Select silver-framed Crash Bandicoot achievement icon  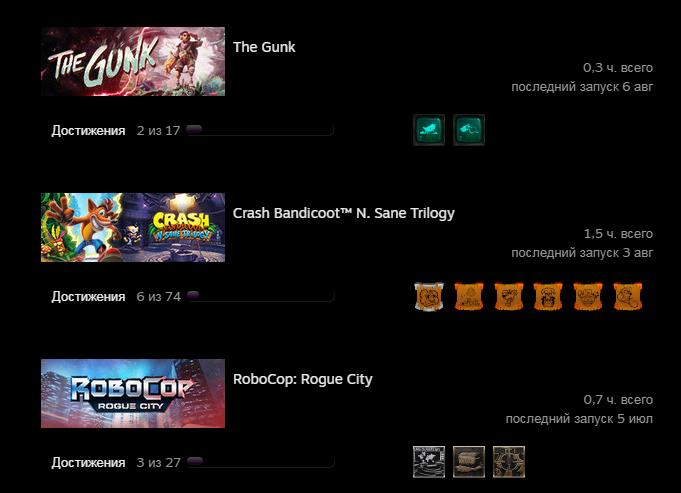coord(429,296)
